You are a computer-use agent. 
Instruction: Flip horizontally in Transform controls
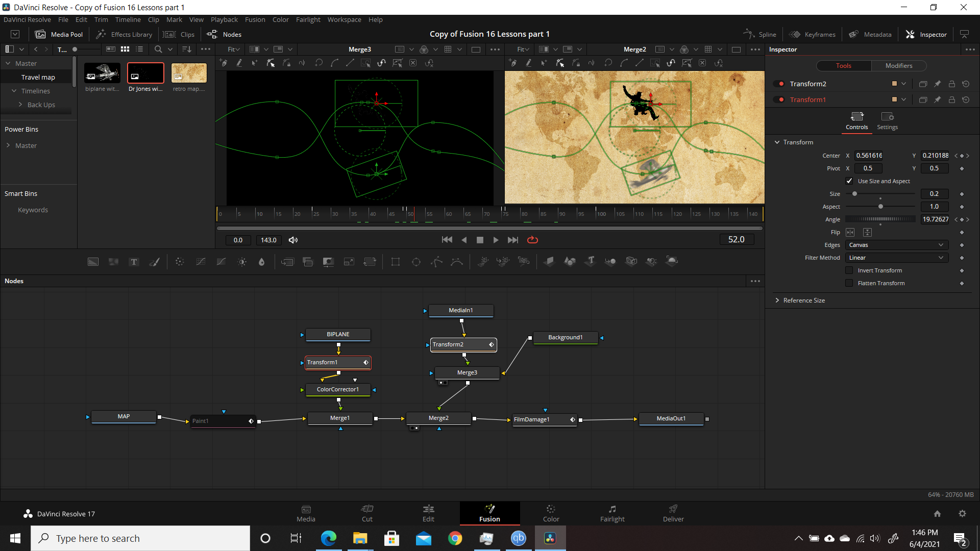point(850,232)
